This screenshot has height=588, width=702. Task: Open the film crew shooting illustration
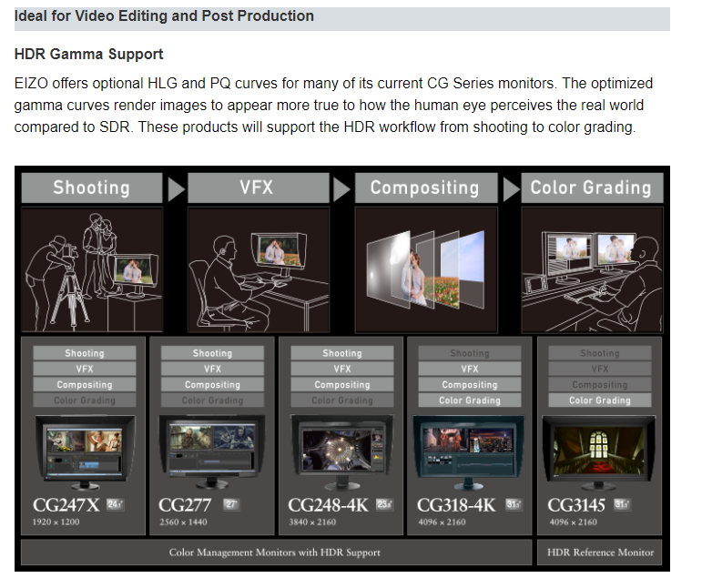pos(92,269)
